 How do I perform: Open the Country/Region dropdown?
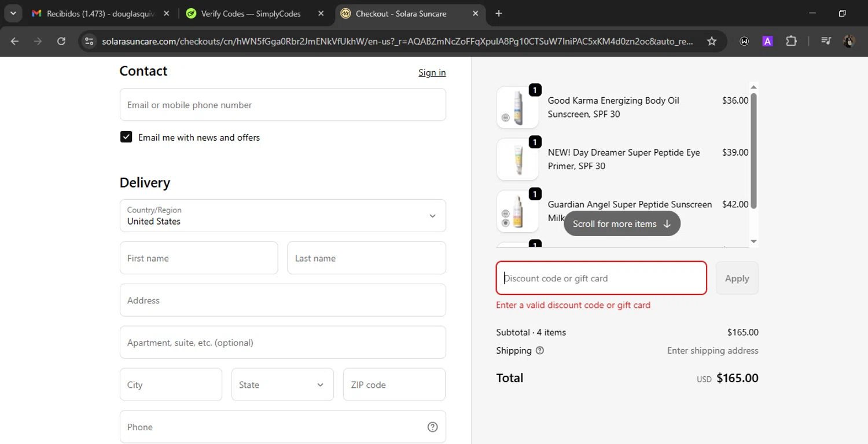coord(282,215)
